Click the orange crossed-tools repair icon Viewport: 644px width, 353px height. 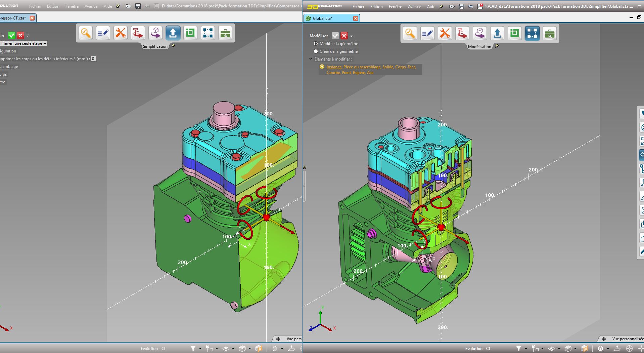click(445, 33)
